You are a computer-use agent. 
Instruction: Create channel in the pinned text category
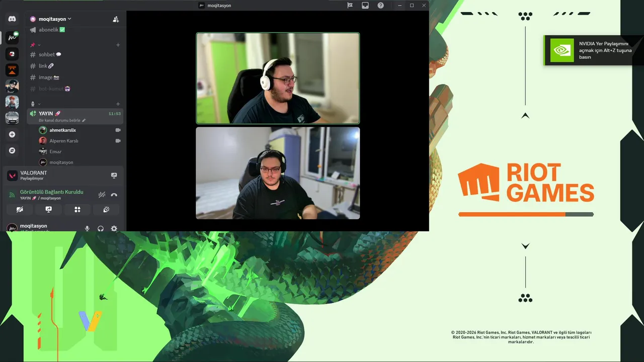click(118, 45)
